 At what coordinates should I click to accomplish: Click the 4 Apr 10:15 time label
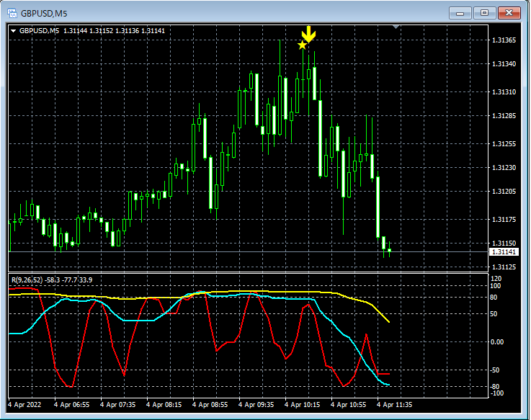302,405
